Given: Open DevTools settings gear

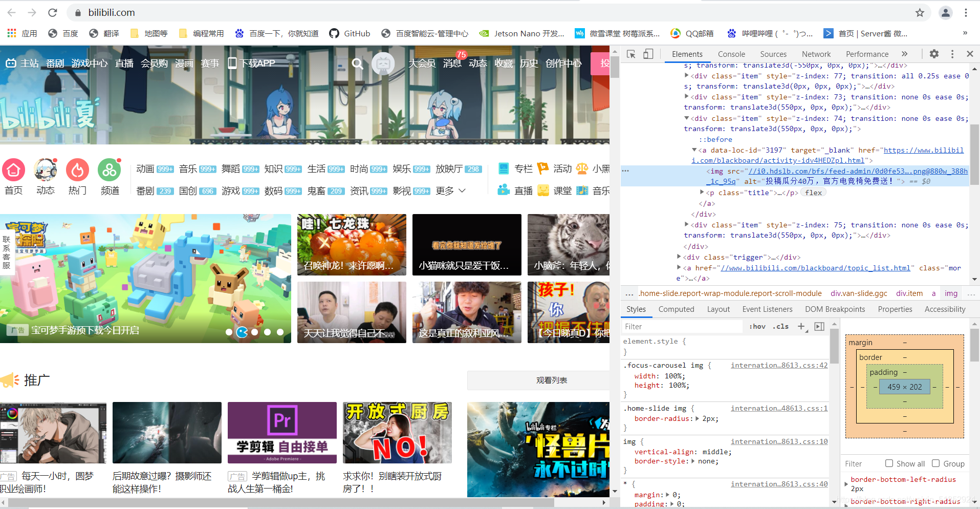Looking at the screenshot, I should pyautogui.click(x=934, y=54).
